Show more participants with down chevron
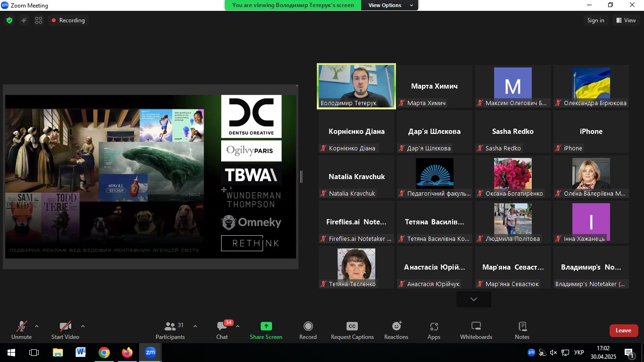Viewport: 644px width, 362px height. point(474,299)
